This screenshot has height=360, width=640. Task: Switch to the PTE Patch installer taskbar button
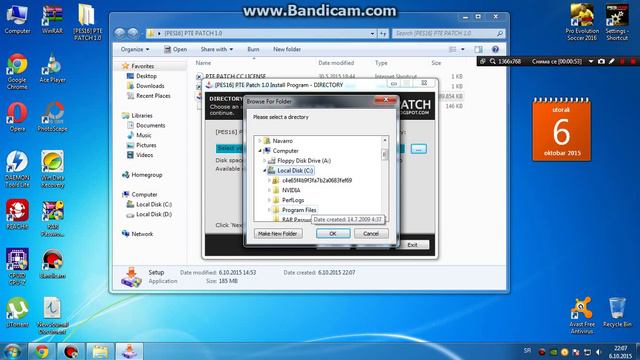[129, 351]
